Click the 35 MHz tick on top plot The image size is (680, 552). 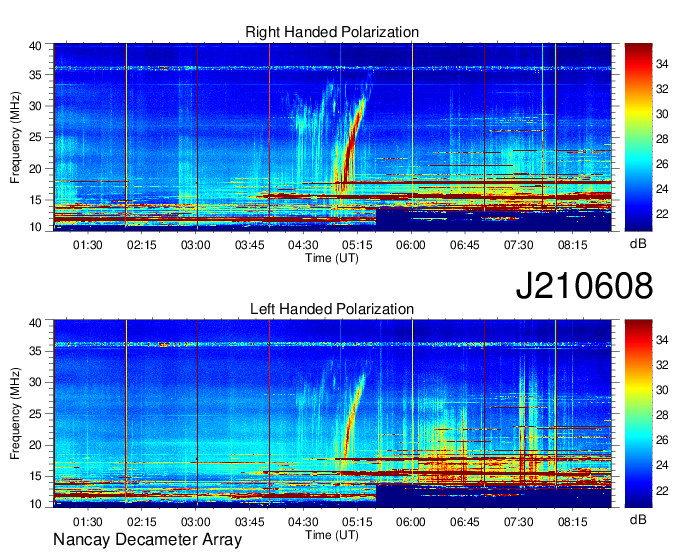tap(35, 75)
